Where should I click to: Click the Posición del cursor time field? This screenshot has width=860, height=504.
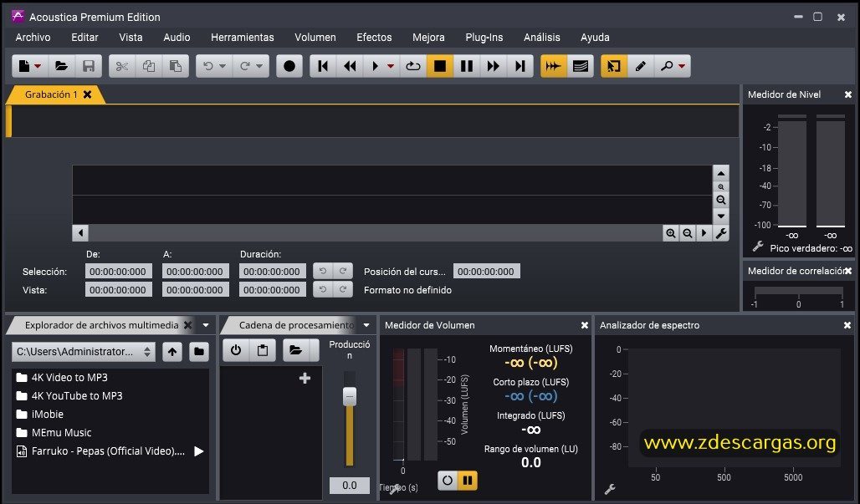pos(487,271)
